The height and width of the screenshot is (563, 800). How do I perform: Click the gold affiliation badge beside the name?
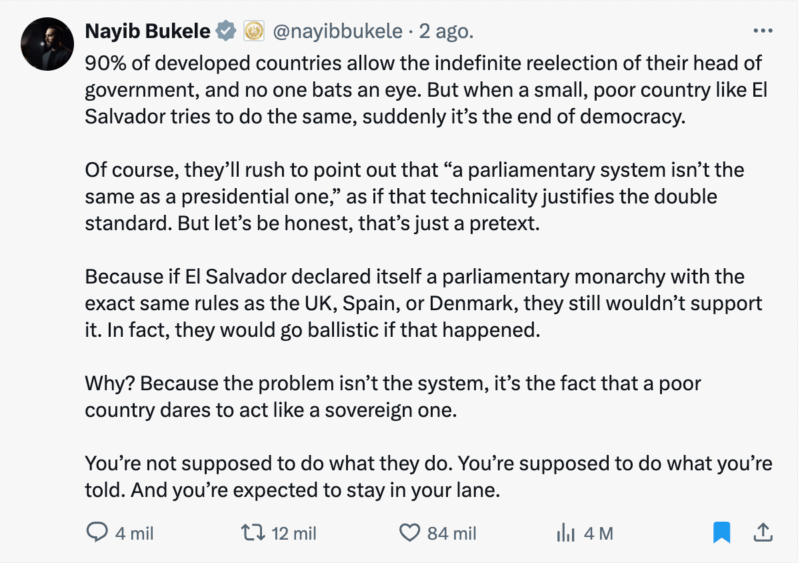pyautogui.click(x=252, y=31)
